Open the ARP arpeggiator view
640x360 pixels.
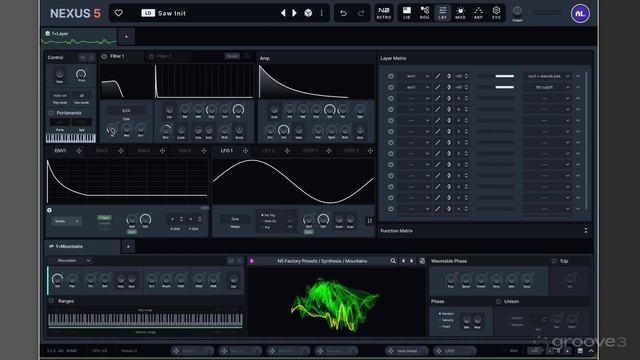(478, 13)
